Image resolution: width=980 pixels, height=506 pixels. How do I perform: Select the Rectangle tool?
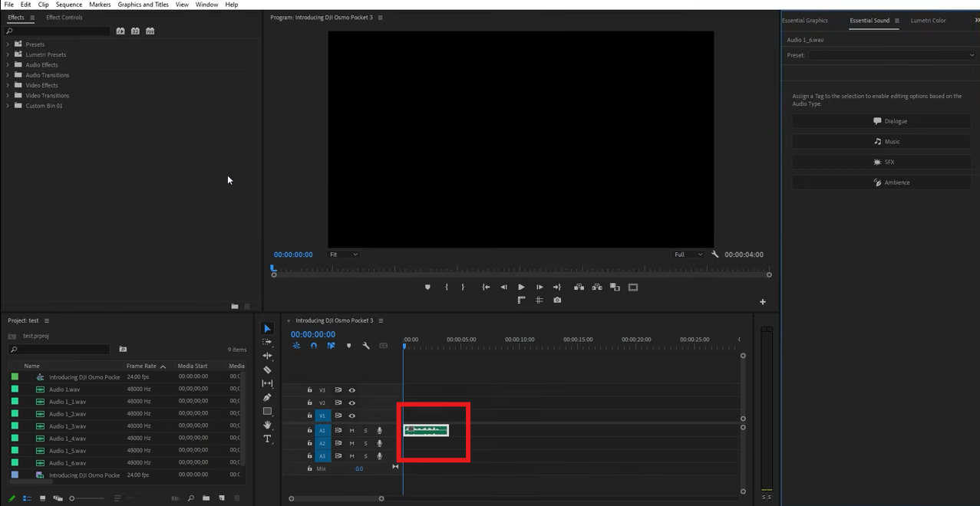(267, 411)
